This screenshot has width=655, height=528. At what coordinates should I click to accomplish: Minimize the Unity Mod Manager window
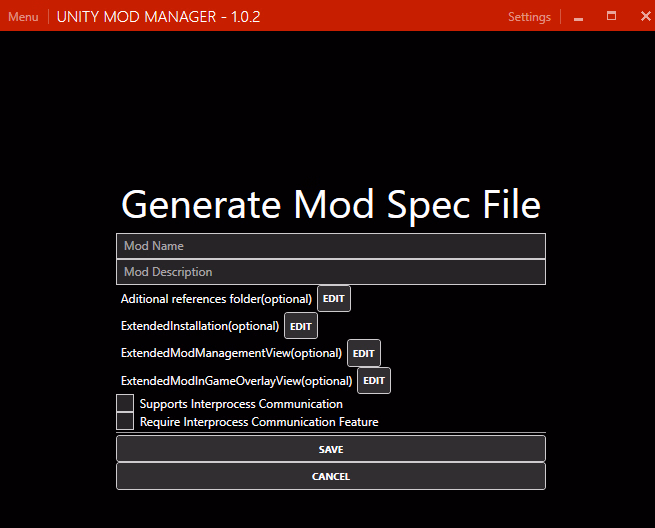579,17
